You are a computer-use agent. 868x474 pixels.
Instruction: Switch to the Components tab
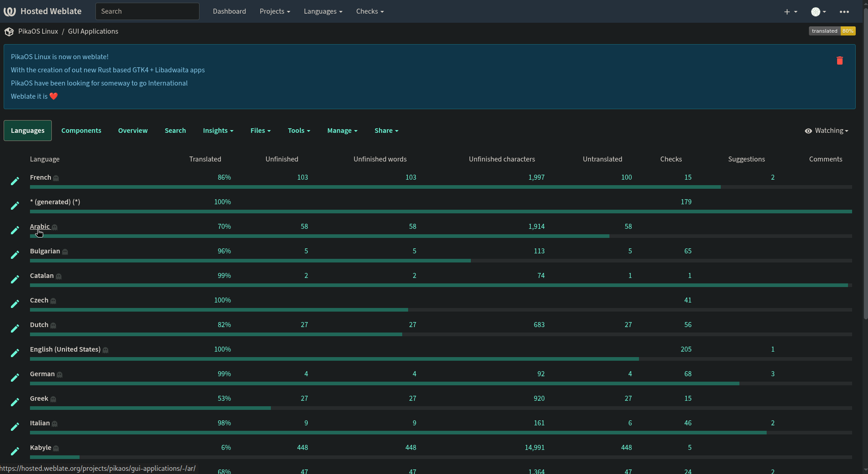pyautogui.click(x=81, y=131)
